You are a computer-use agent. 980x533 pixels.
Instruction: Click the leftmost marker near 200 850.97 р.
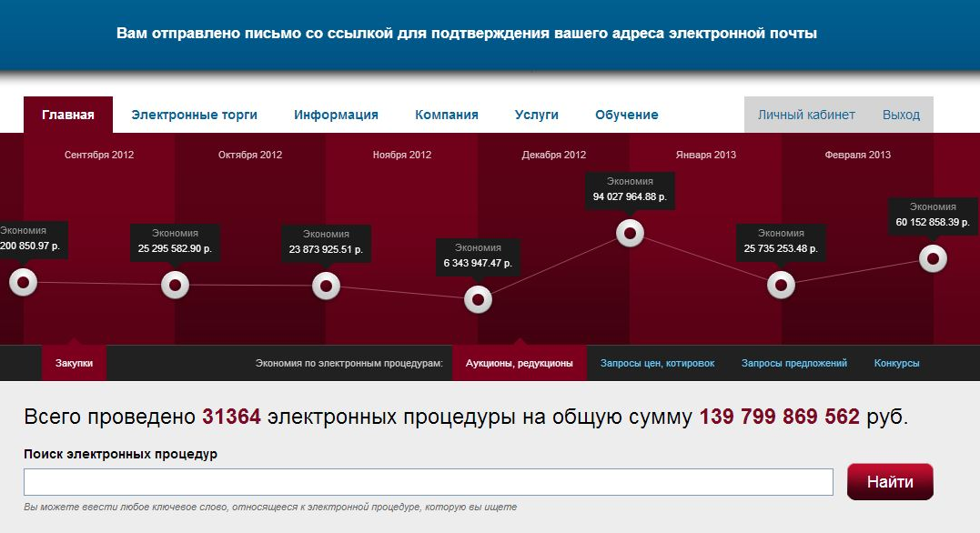[x=23, y=283]
